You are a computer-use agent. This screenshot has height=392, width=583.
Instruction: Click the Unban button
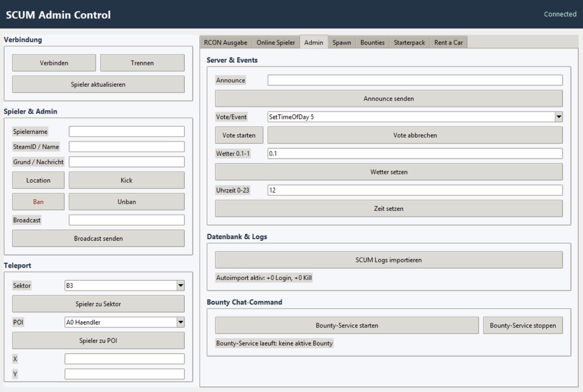coord(127,202)
